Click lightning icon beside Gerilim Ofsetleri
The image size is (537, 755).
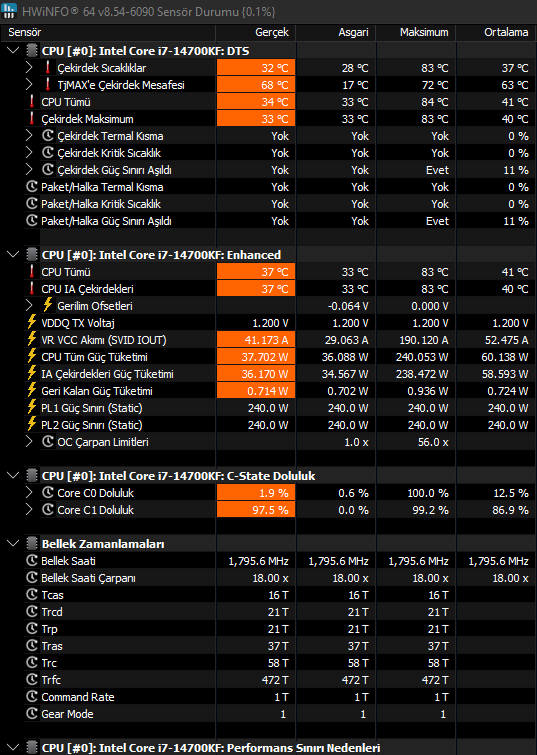pos(48,304)
